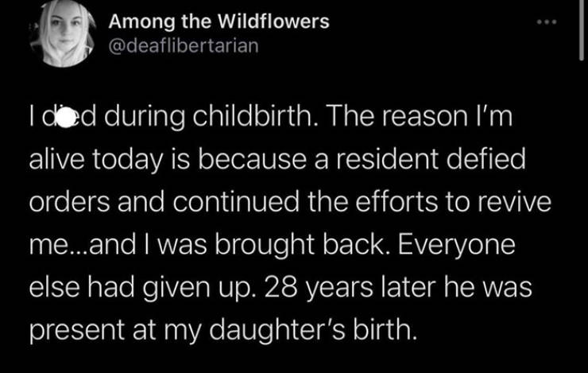Click the word defied in the tweet
This screenshot has height=373, width=588.
tap(485, 159)
